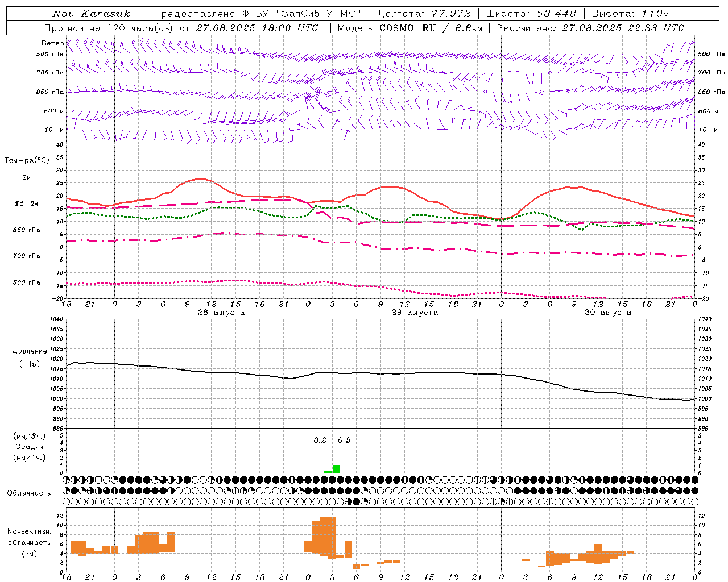This screenshot has width=728, height=582.
Task: Click the 'Модель COSMO-RU / 6.6км' label
Action: point(410,28)
